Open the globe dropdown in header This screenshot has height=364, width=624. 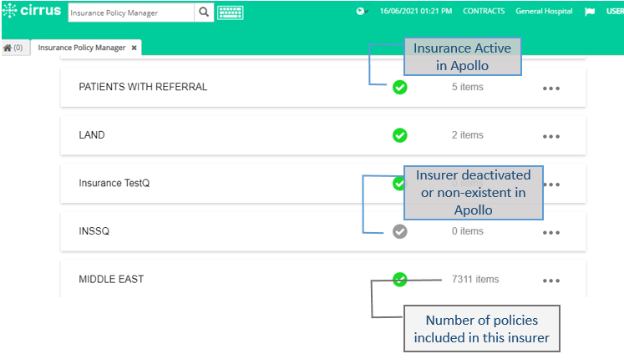click(363, 12)
